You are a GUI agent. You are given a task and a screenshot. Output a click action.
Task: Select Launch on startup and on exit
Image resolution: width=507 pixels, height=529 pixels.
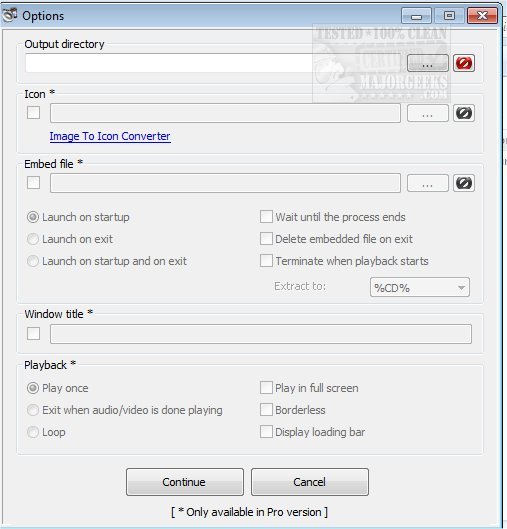pos(33,261)
